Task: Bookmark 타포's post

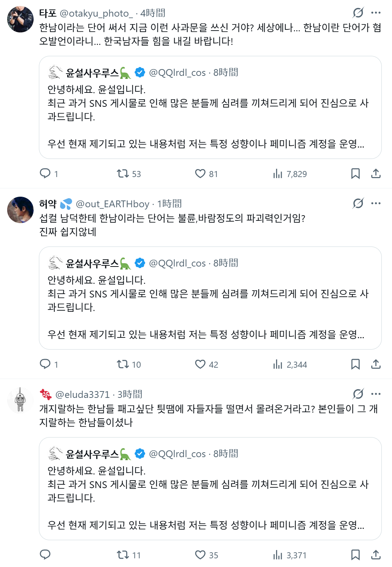Action: coord(355,174)
